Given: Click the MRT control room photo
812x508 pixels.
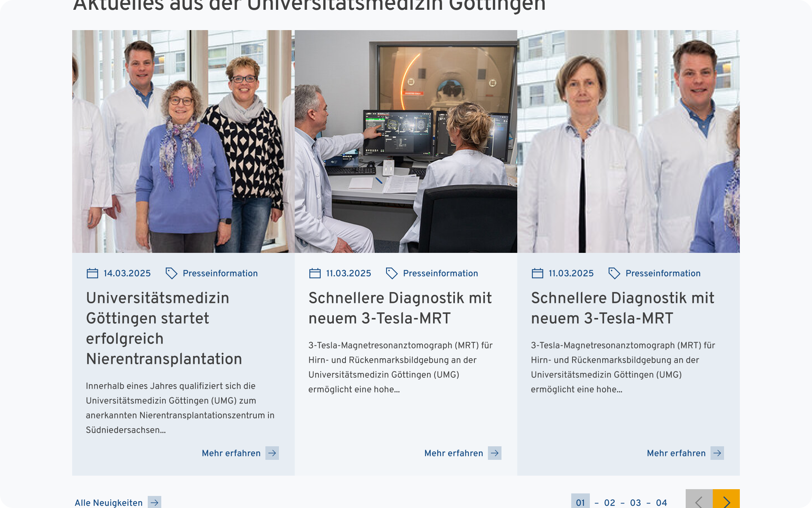Looking at the screenshot, I should [406, 141].
